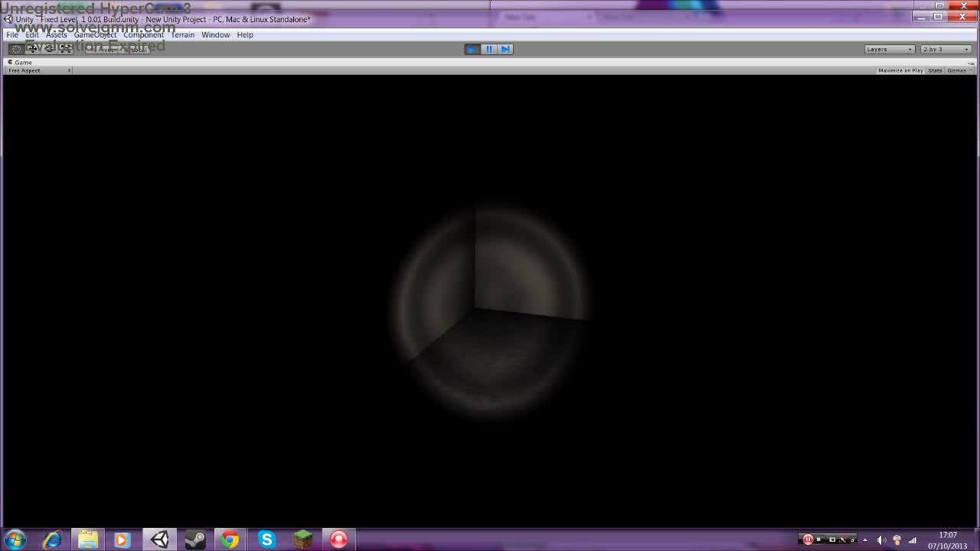This screenshot has height=551, width=980.
Task: Pause the game with the Pause button
Action: point(488,49)
